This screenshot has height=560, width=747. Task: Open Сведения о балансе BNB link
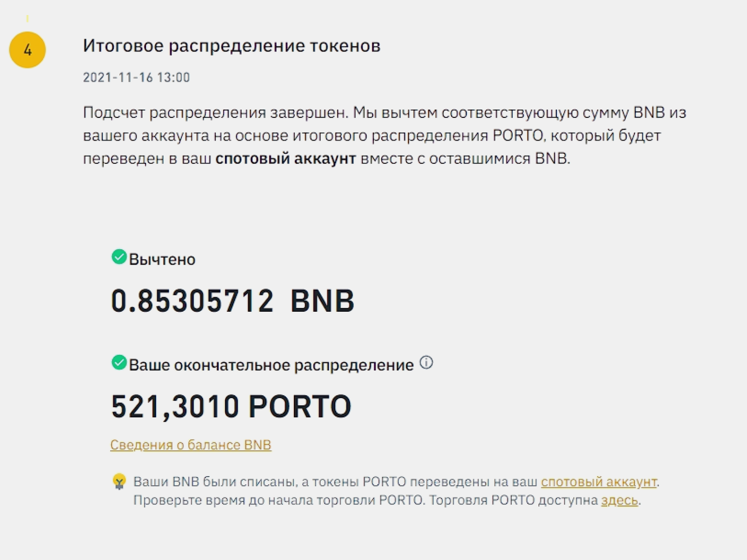pyautogui.click(x=191, y=445)
